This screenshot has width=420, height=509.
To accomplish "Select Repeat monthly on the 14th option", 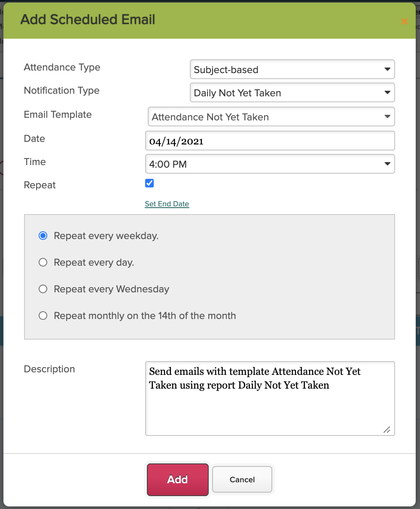I will coord(43,316).
